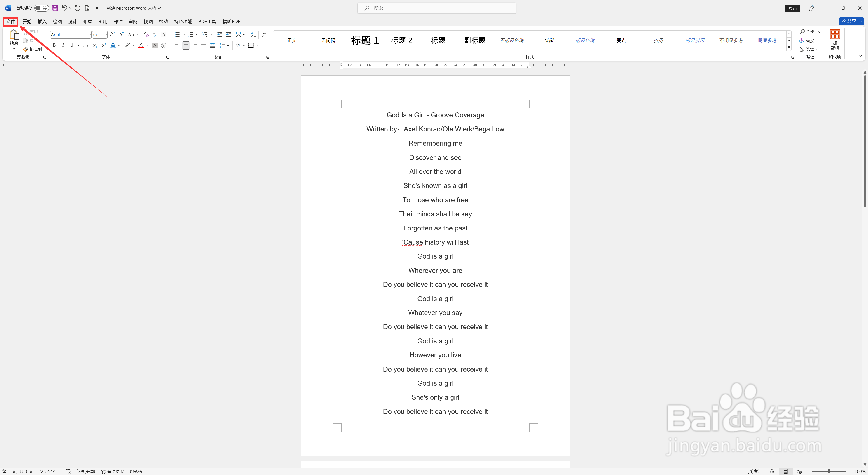Click the Find magnifier icon
This screenshot has width=868, height=475.
pos(802,32)
